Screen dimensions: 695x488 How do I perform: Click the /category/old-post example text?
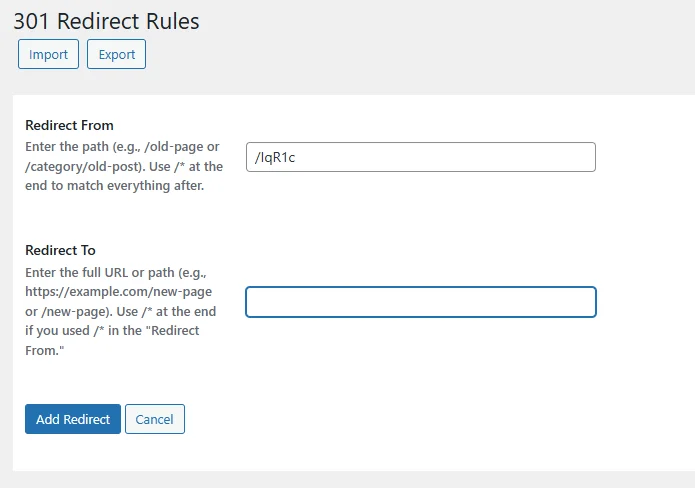(76, 167)
